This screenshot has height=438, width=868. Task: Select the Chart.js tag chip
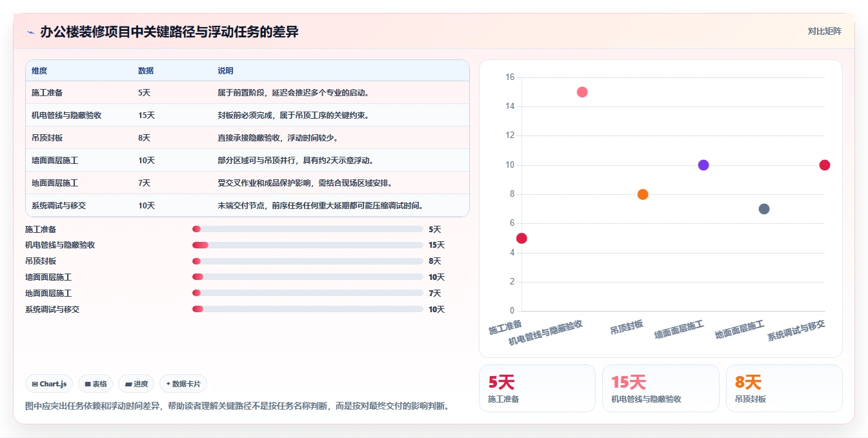pyautogui.click(x=50, y=384)
